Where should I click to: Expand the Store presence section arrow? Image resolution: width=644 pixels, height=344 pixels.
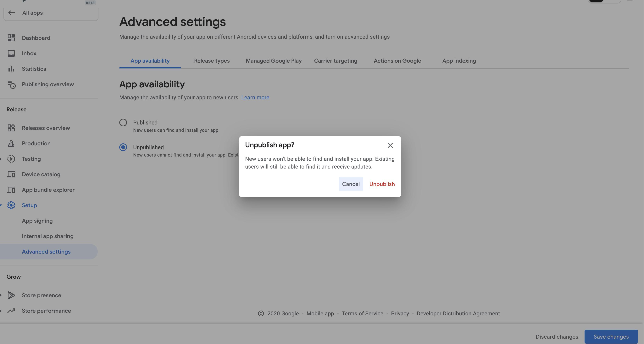click(x=1, y=295)
